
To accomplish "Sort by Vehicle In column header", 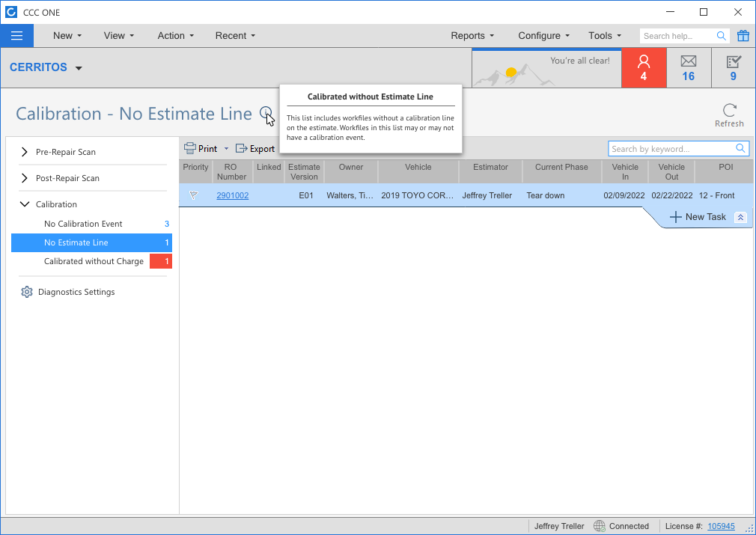I will point(625,171).
